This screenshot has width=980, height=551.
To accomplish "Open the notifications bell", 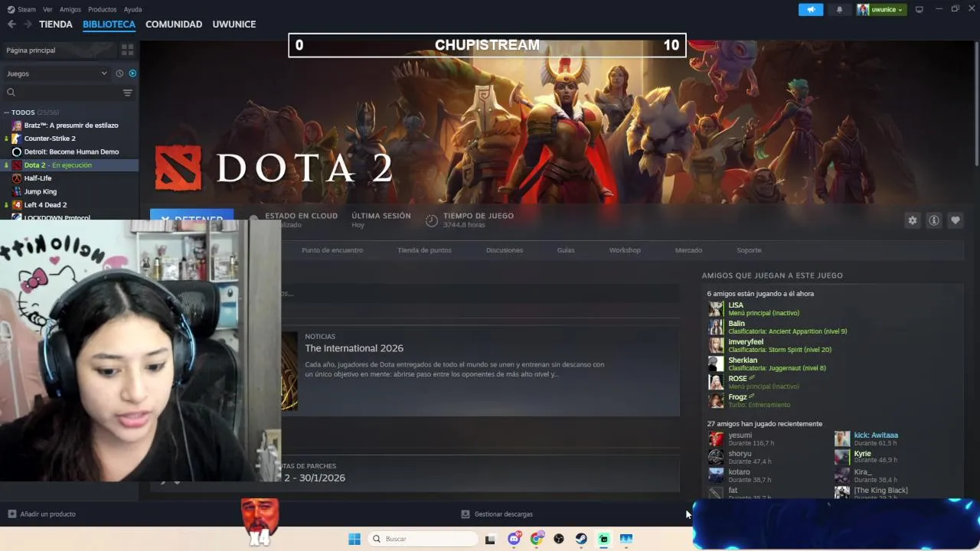I will 839,9.
